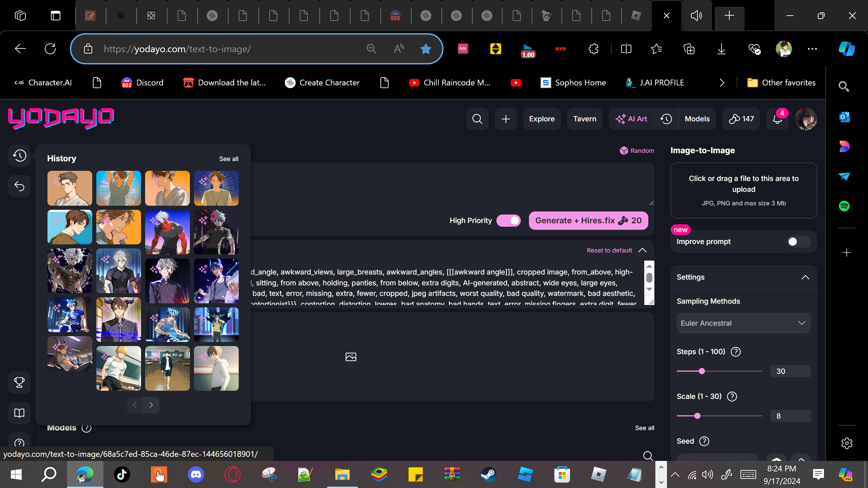Click the undo arrow icon in left sidebar

(x=19, y=186)
